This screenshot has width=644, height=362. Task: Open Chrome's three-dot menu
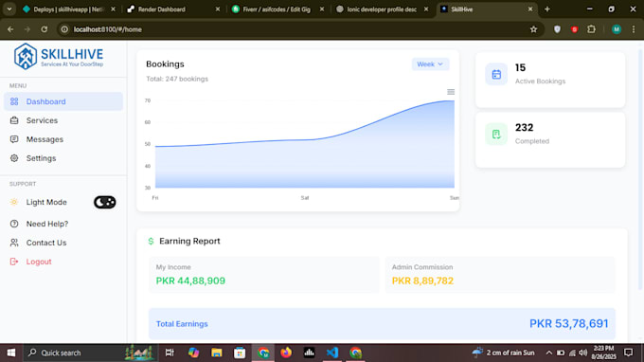coord(634,29)
